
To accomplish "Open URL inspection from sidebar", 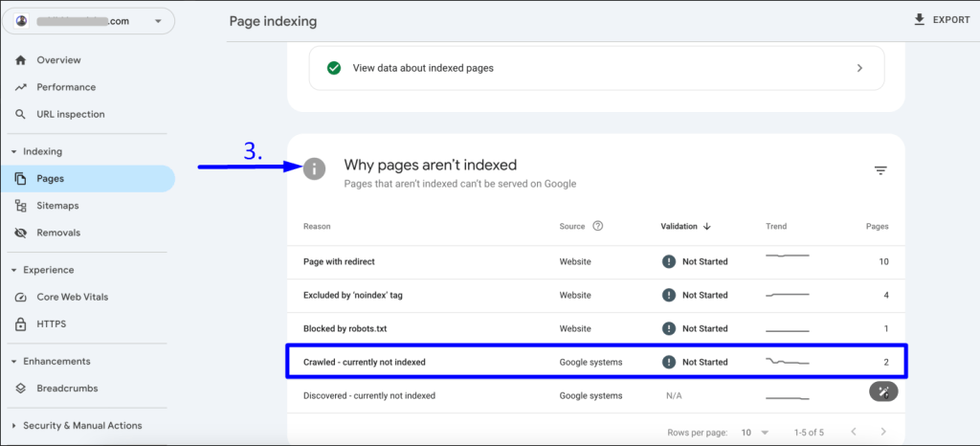I will tap(71, 114).
